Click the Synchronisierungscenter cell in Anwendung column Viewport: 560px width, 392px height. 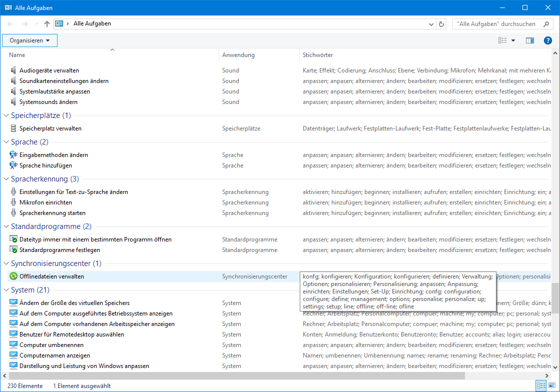tap(255, 276)
